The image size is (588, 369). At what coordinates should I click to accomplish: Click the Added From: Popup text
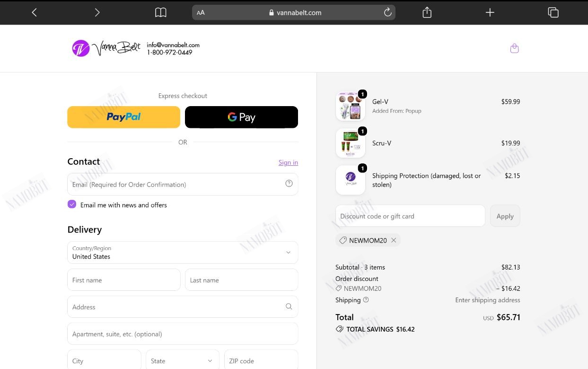click(396, 111)
